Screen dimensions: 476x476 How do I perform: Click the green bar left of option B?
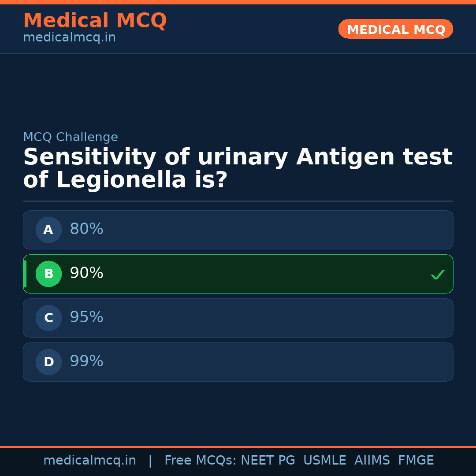(25, 274)
